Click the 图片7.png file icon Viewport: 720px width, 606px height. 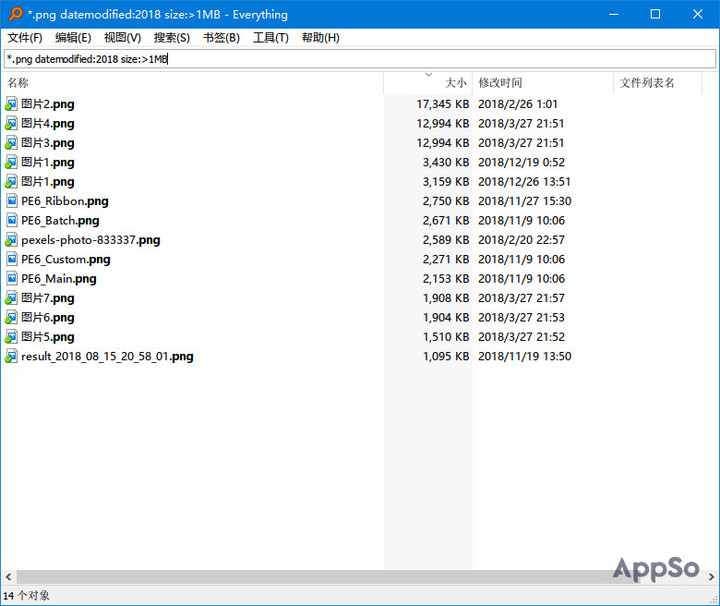tap(11, 298)
